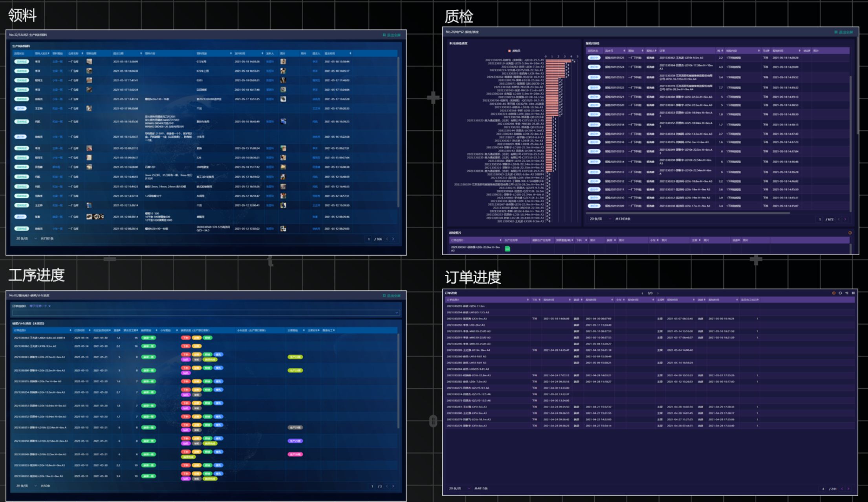The height and width of the screenshot is (502, 868).
Task: Click orange info icon beside 质检照片 table
Action: (x=850, y=233)
